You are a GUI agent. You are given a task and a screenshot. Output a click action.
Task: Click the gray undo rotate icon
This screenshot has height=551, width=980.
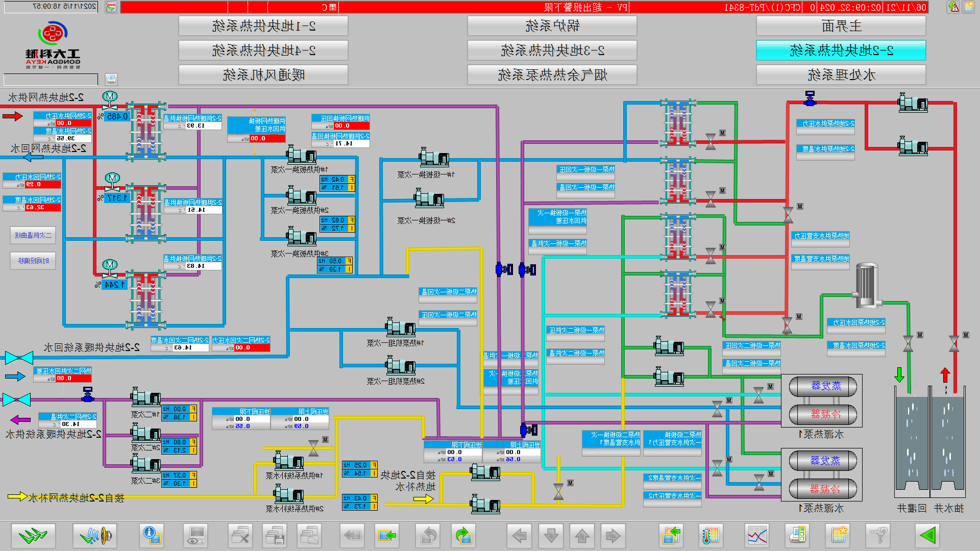tap(429, 536)
